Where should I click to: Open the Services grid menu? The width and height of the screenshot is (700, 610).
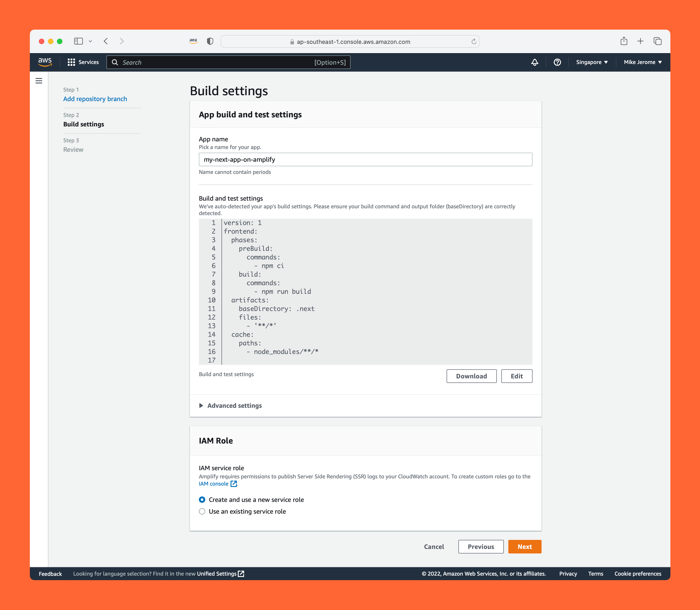pyautogui.click(x=83, y=62)
